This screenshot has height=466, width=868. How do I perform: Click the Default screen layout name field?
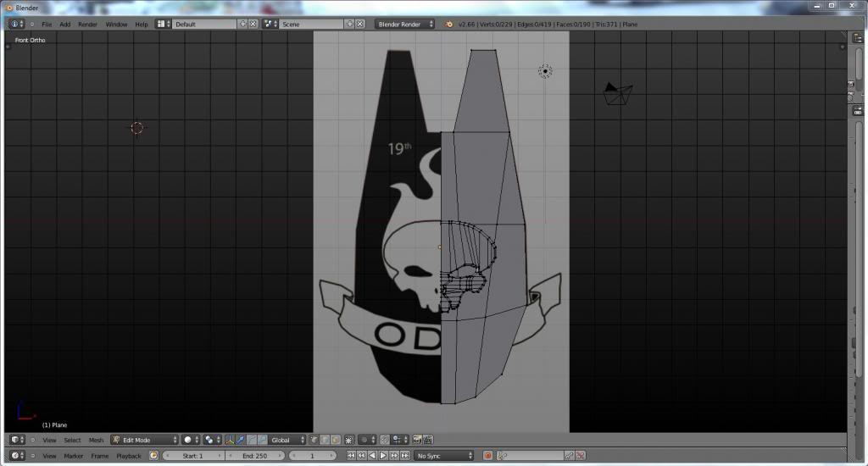pyautogui.click(x=204, y=25)
